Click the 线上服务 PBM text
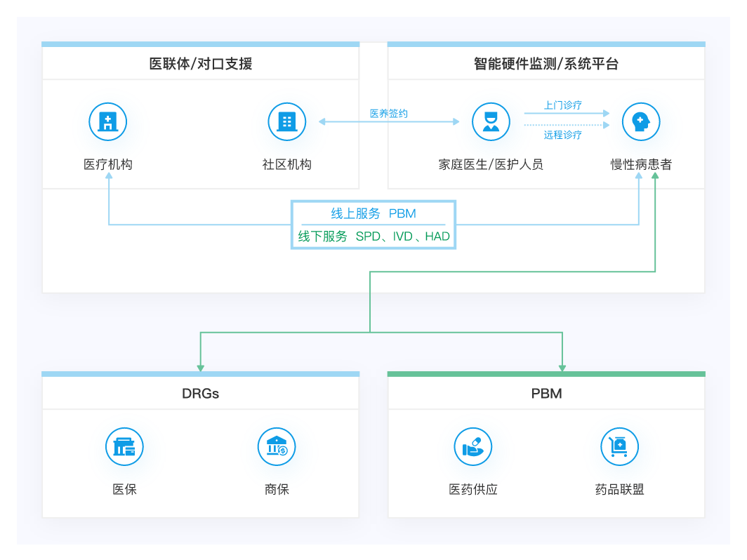This screenshot has height=560, width=747. (373, 213)
